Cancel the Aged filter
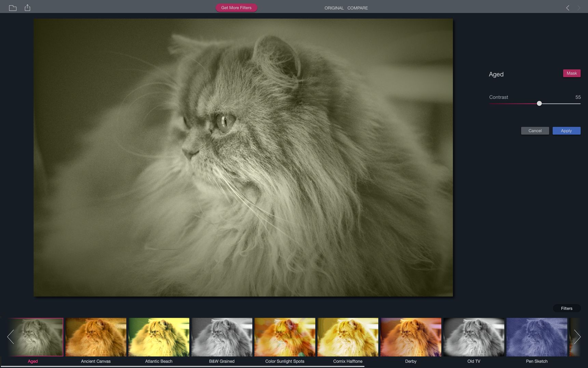This screenshot has height=368, width=588. 535,131
